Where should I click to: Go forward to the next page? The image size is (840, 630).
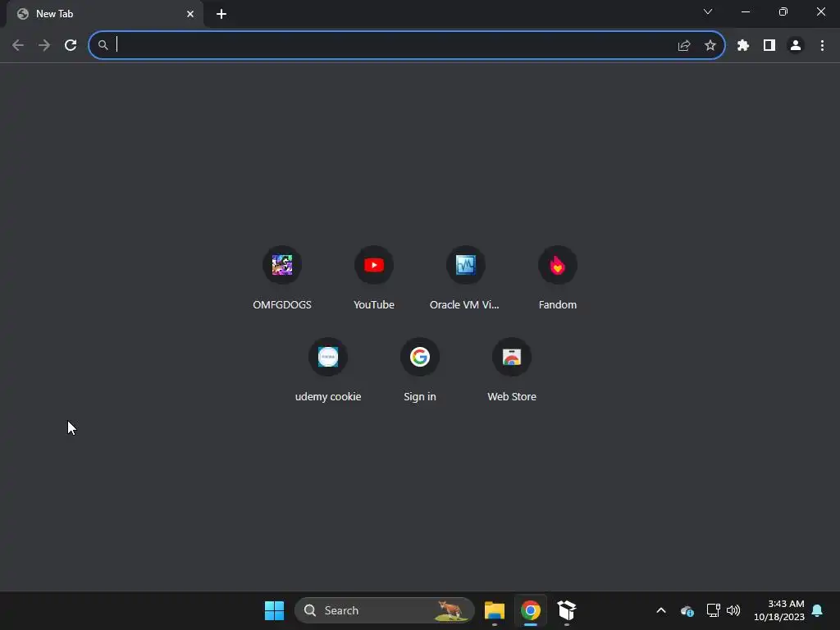tap(44, 45)
